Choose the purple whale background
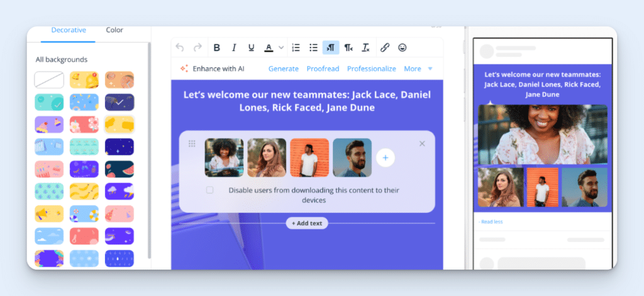 point(119,236)
